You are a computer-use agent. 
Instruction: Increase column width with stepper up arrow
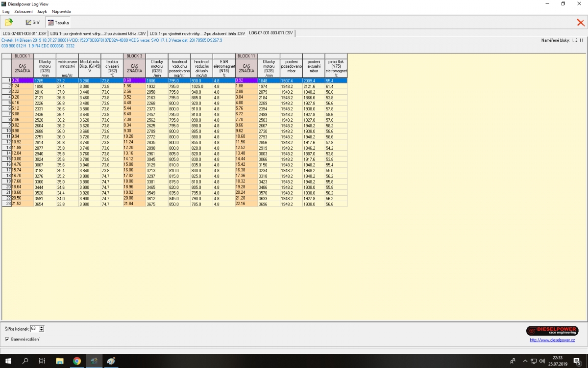tap(42, 327)
